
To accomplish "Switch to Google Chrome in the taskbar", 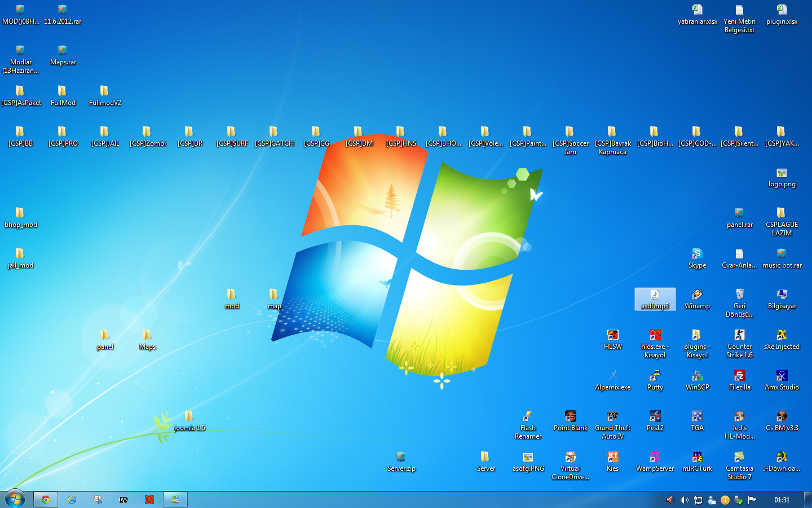I will [46, 500].
